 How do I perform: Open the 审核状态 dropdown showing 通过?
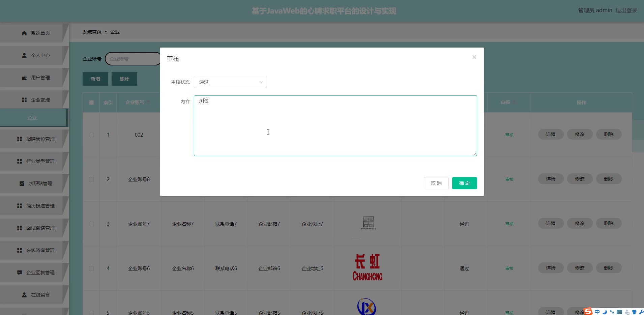pyautogui.click(x=230, y=82)
